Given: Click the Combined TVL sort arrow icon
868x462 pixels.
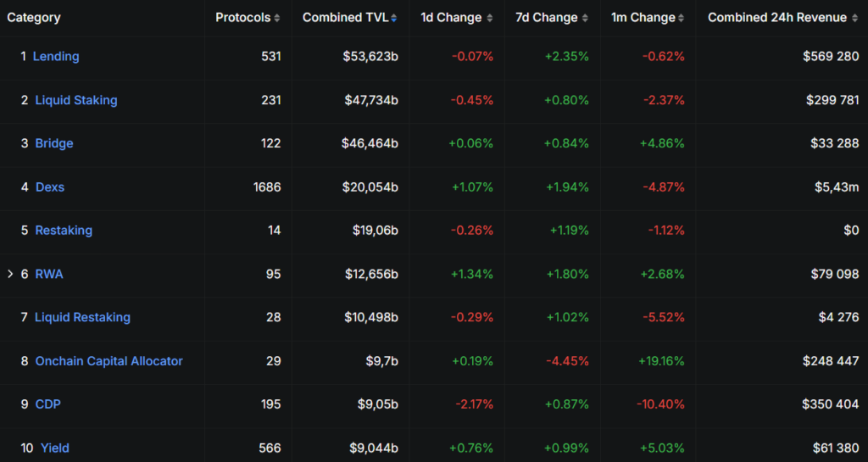Looking at the screenshot, I should (x=394, y=18).
